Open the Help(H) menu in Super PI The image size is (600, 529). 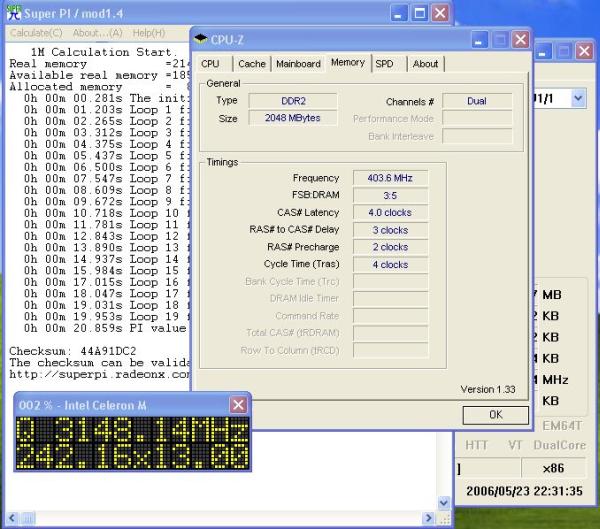coord(149,33)
